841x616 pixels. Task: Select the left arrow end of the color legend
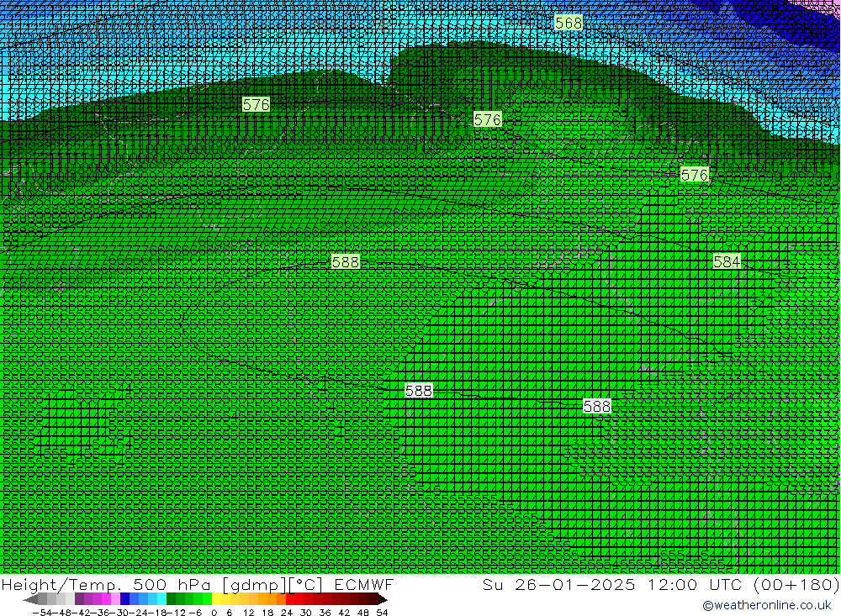(30, 600)
